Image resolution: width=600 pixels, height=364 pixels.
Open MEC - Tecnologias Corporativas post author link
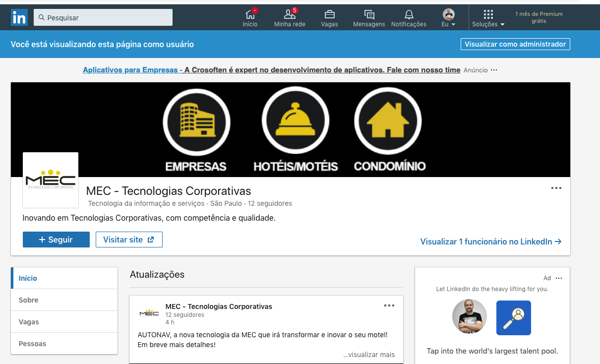click(219, 306)
